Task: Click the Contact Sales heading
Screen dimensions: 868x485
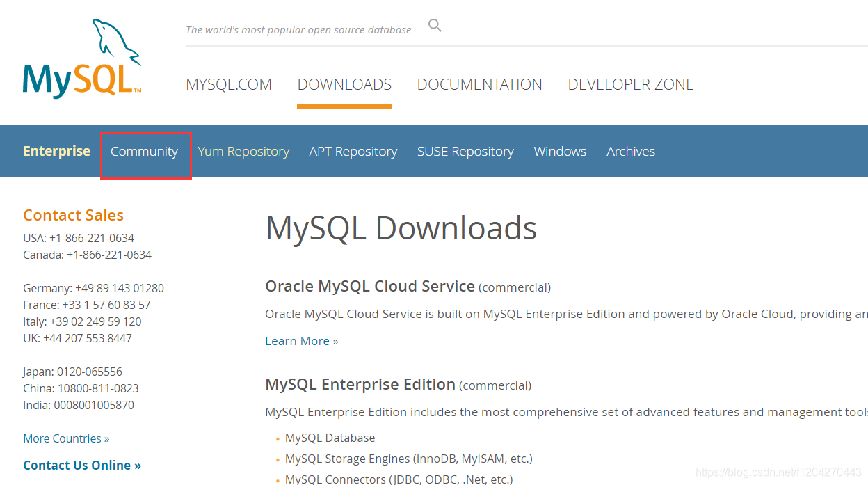Action: coord(73,215)
